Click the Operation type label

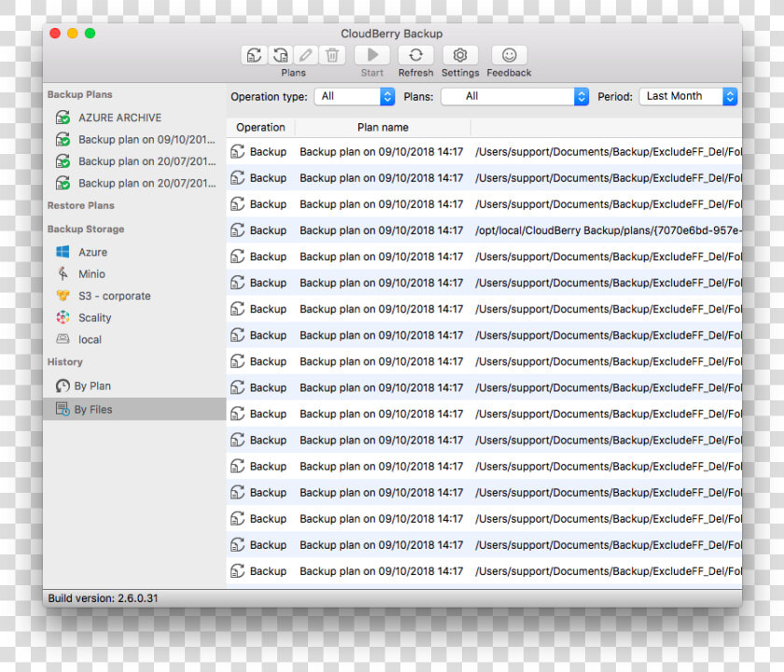point(269,97)
